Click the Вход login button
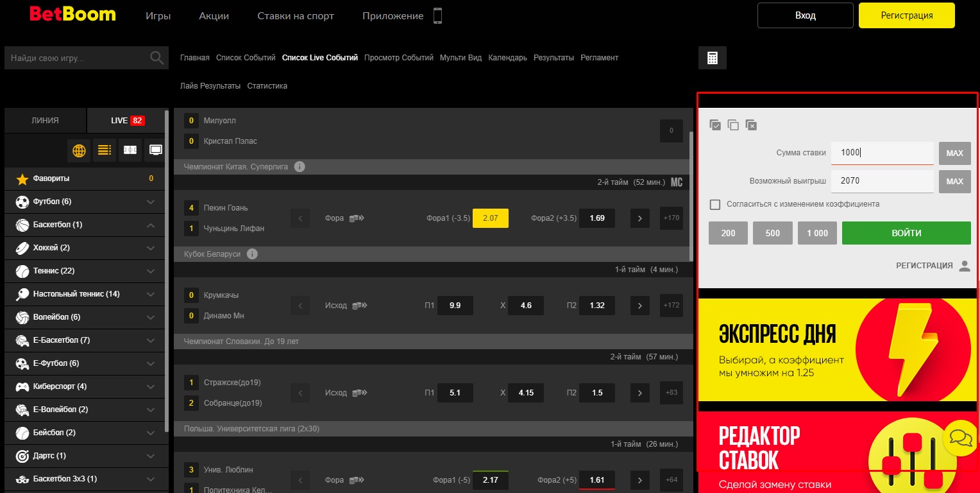 click(x=806, y=15)
